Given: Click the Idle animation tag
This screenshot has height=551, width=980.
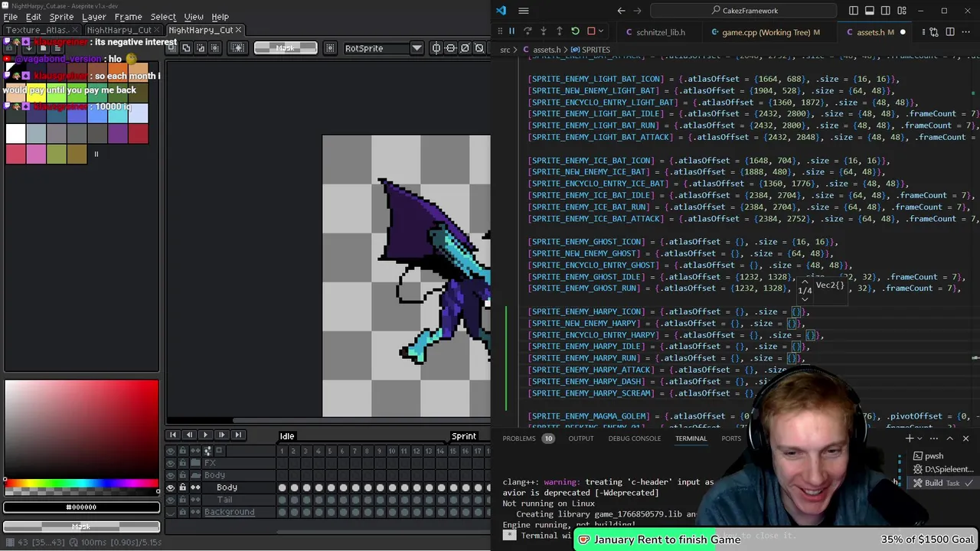Looking at the screenshot, I should click(x=286, y=435).
